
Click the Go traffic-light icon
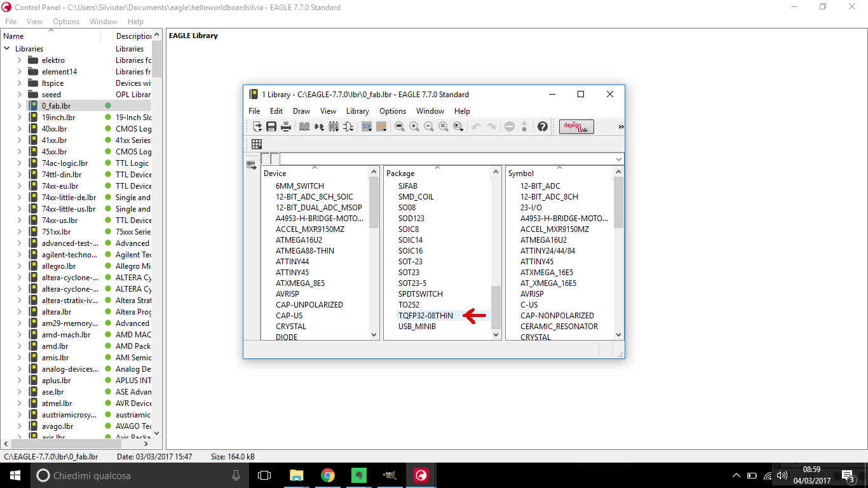[524, 126]
